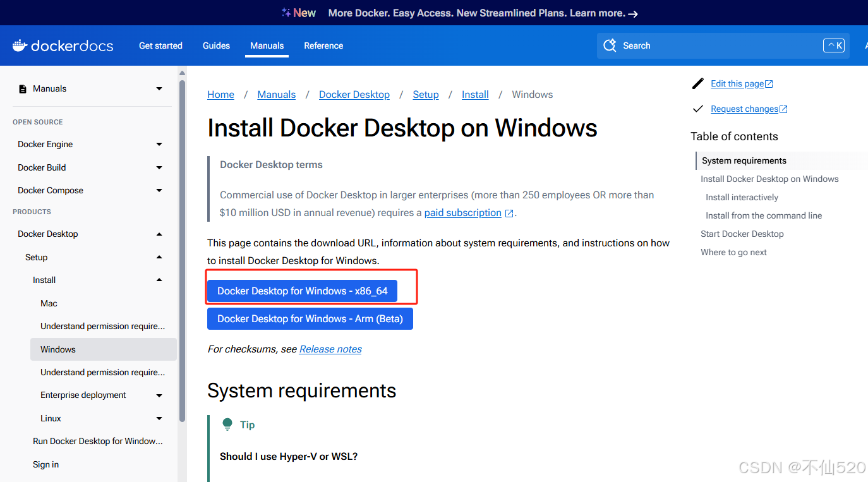Viewport: 868px width, 482px height.
Task: Open Docker Build sidebar item
Action: click(42, 167)
